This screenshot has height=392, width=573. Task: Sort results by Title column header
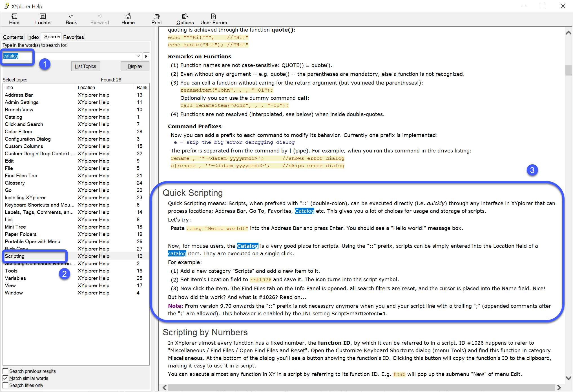tap(39, 87)
